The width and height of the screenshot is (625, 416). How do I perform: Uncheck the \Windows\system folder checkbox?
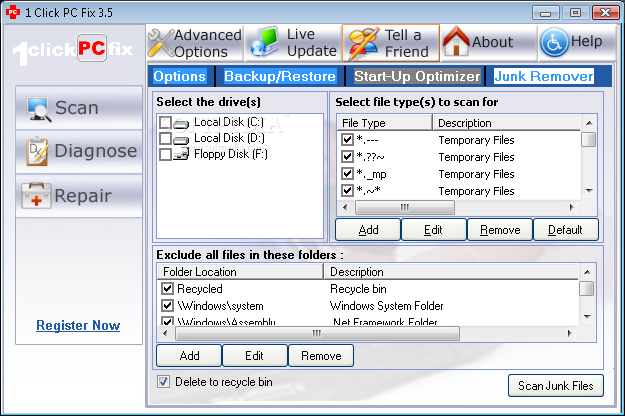[167, 305]
